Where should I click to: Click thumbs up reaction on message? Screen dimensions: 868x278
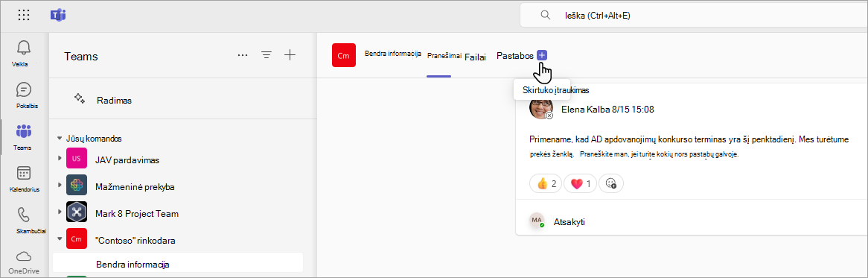tap(546, 183)
